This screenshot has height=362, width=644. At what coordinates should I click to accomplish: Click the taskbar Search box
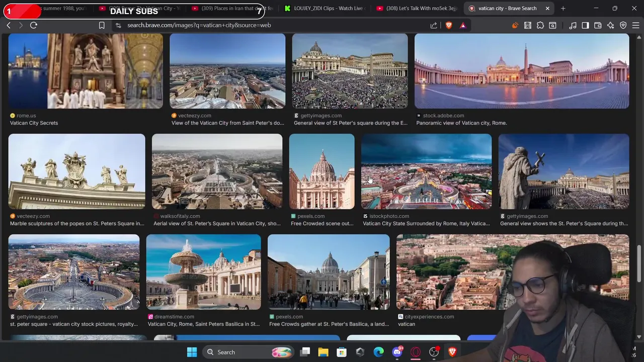(249, 352)
